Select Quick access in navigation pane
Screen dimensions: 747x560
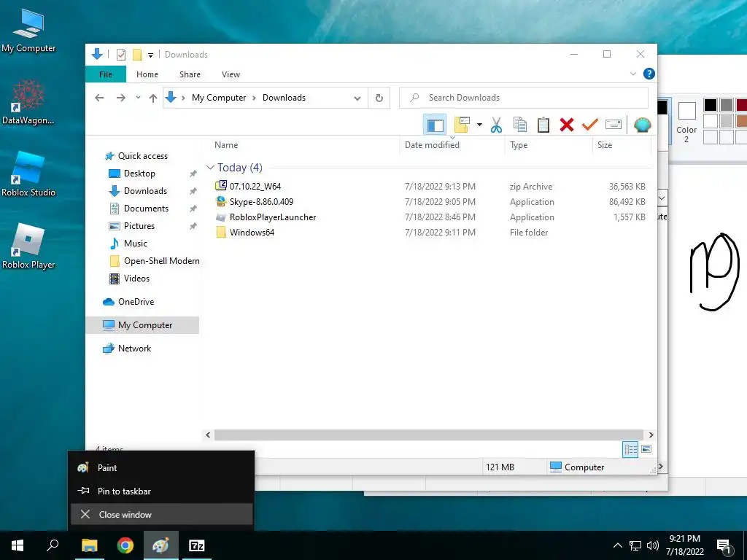point(142,156)
